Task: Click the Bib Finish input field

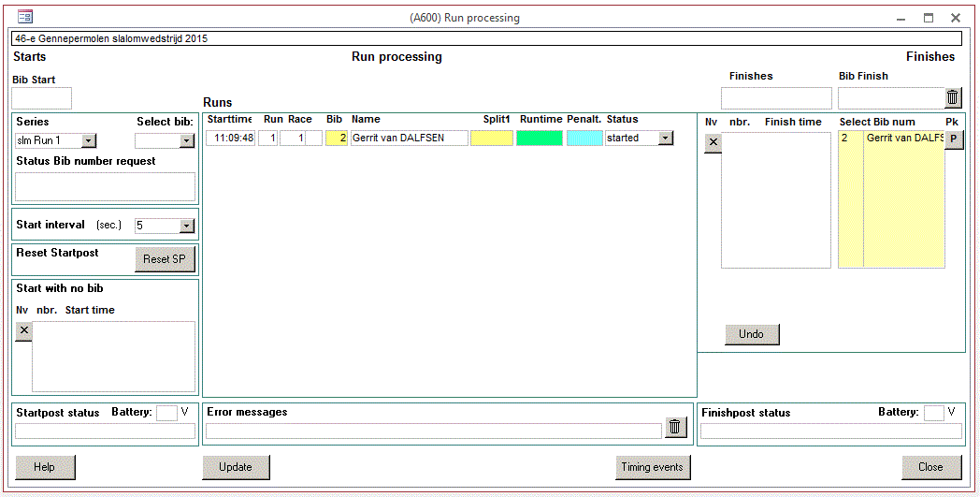Action: (x=891, y=98)
